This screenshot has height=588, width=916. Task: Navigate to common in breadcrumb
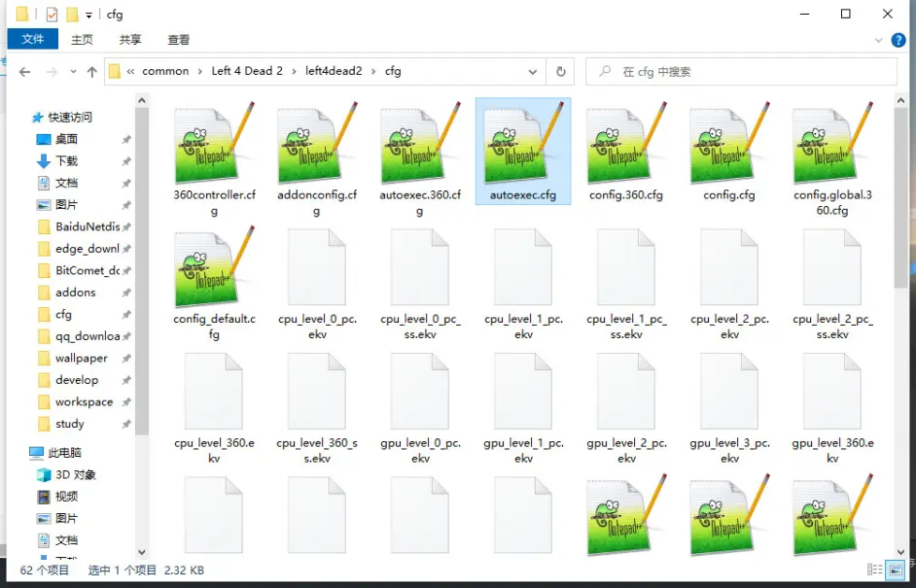[x=165, y=71]
